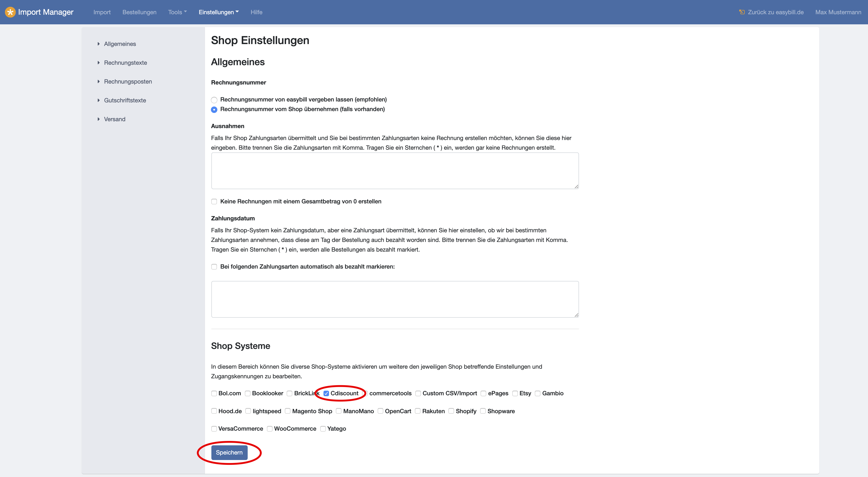This screenshot has height=477, width=868.
Task: Enable automatic paid marking for payment methods
Action: [x=214, y=267]
